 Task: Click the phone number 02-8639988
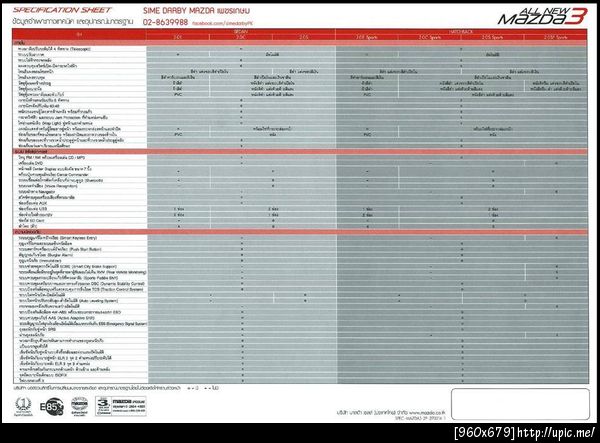click(x=165, y=22)
